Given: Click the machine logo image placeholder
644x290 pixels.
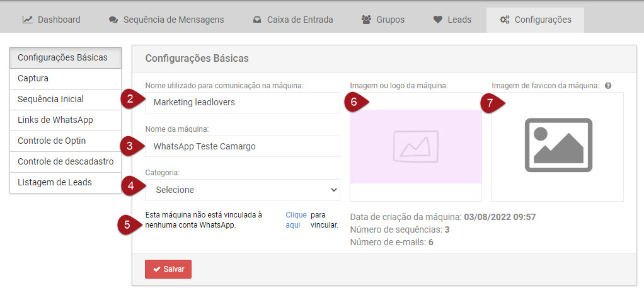Looking at the screenshot, I should click(x=415, y=146).
